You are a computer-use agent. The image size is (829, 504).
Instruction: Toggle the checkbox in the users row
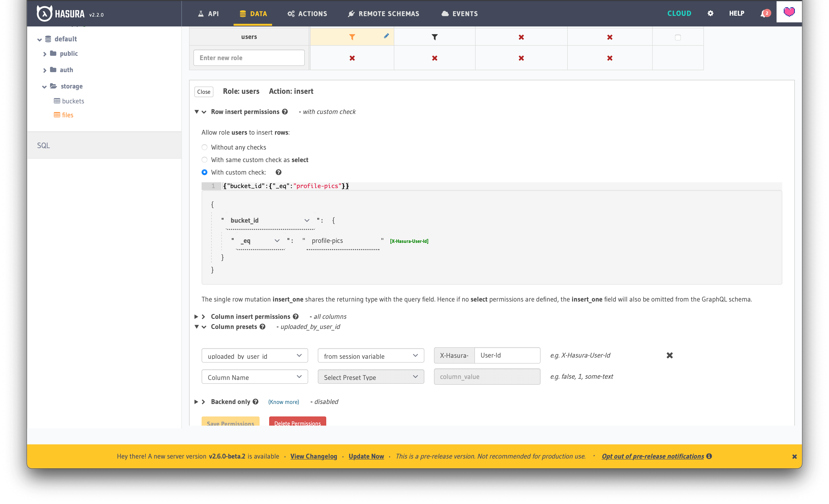pos(678,37)
